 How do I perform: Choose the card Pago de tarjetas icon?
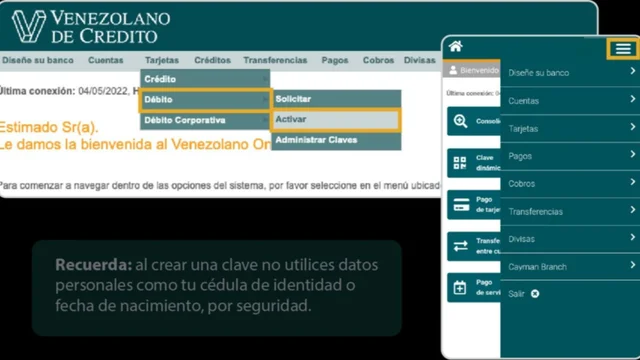pyautogui.click(x=461, y=205)
